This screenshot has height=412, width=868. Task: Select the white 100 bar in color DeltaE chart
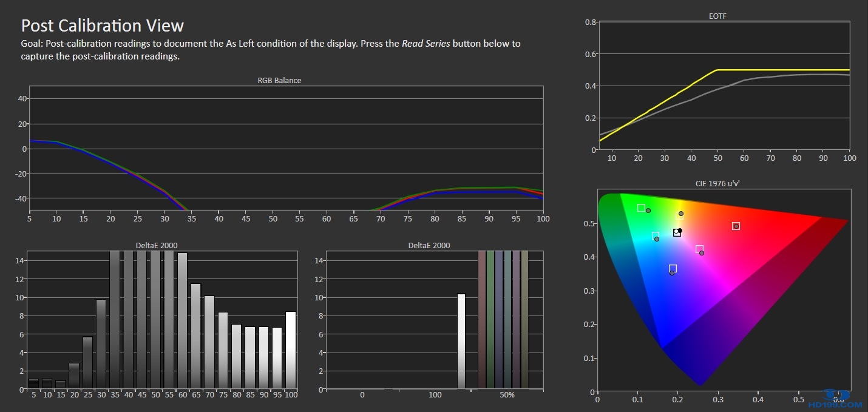click(461, 341)
